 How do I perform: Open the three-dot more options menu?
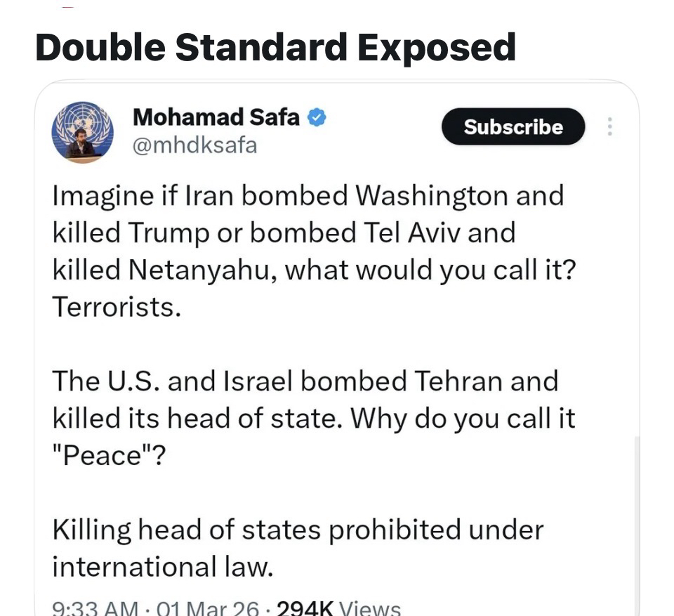[x=609, y=126]
